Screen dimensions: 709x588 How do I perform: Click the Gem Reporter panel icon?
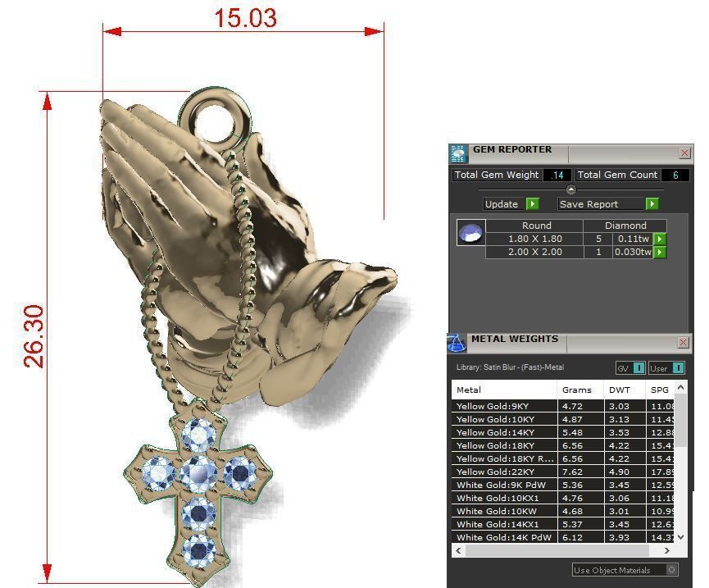tap(457, 154)
